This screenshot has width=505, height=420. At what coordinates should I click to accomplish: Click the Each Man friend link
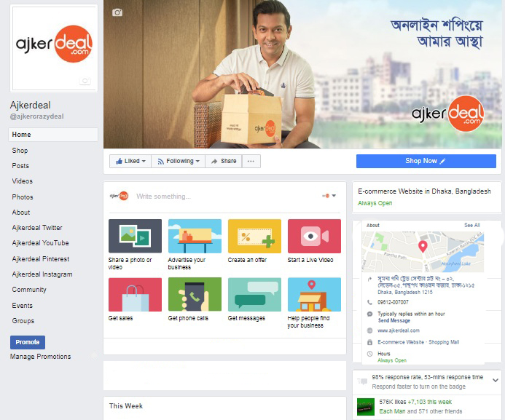tap(392, 411)
